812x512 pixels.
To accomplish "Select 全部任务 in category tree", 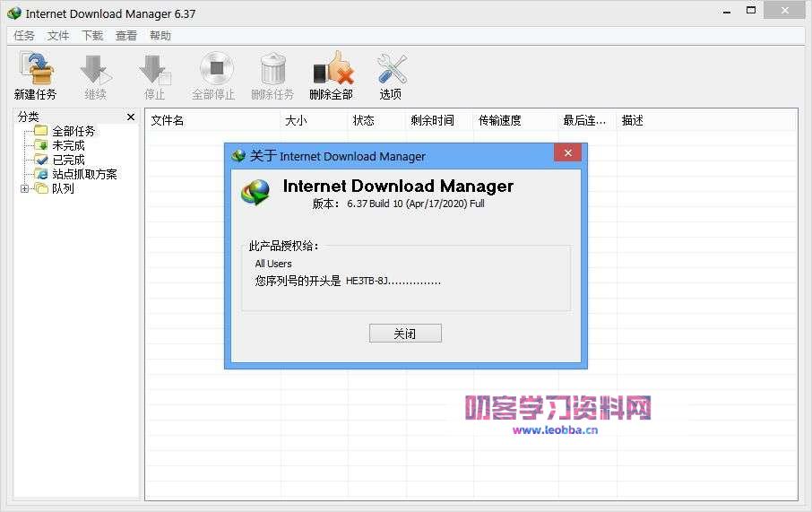I will click(x=73, y=131).
